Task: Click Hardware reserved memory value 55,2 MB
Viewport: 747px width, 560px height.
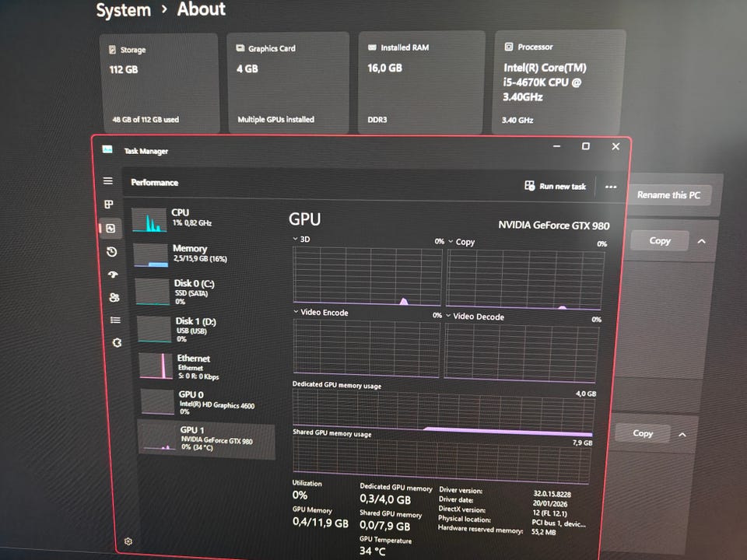Action: point(544,532)
